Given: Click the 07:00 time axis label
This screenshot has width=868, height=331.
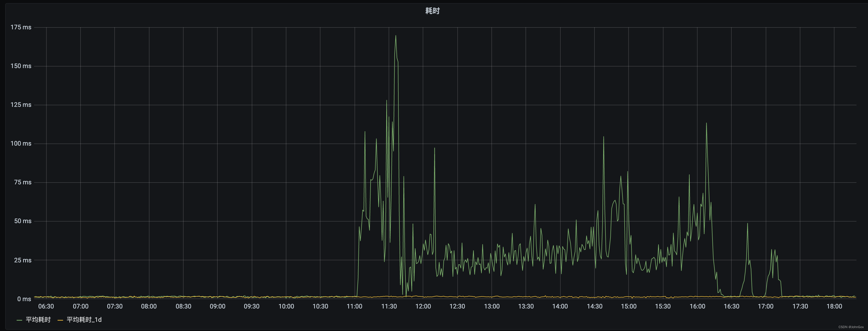Looking at the screenshot, I should [81, 306].
